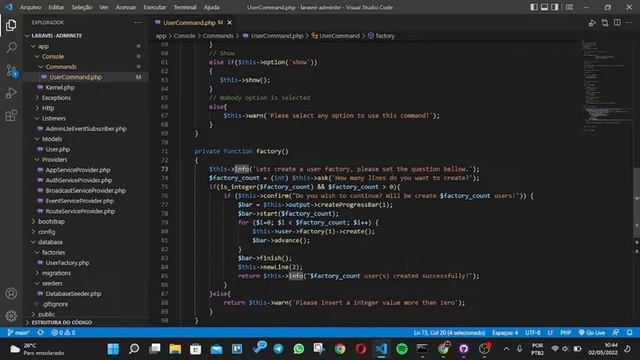Image resolution: width=640 pixels, height=360 pixels.
Task: Open the Editar menu
Action: 56,7
